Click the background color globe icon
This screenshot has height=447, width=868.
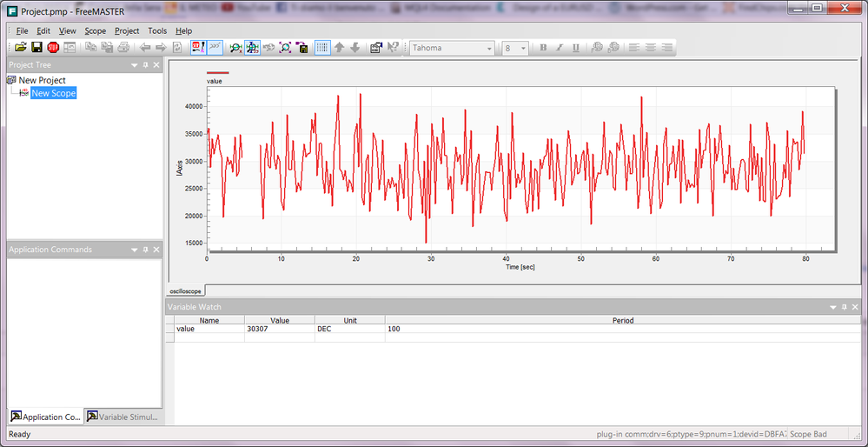click(x=613, y=48)
